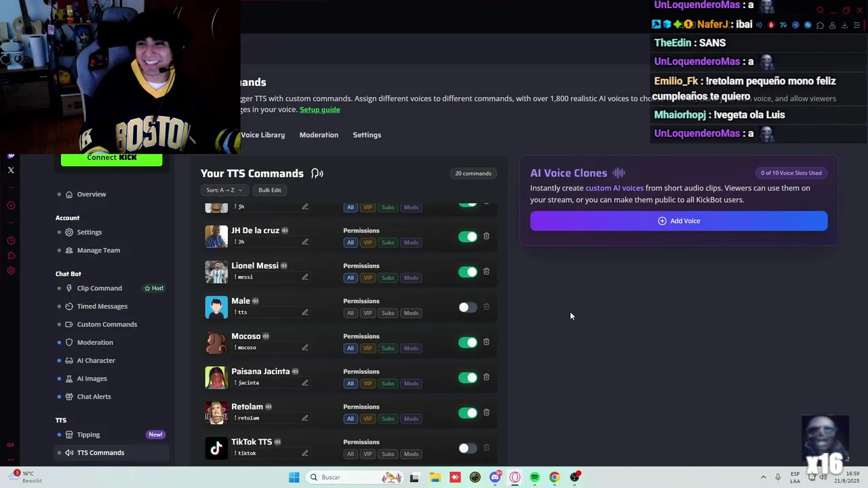Open the Sort A → Z dropdown
868x488 pixels.
click(224, 190)
